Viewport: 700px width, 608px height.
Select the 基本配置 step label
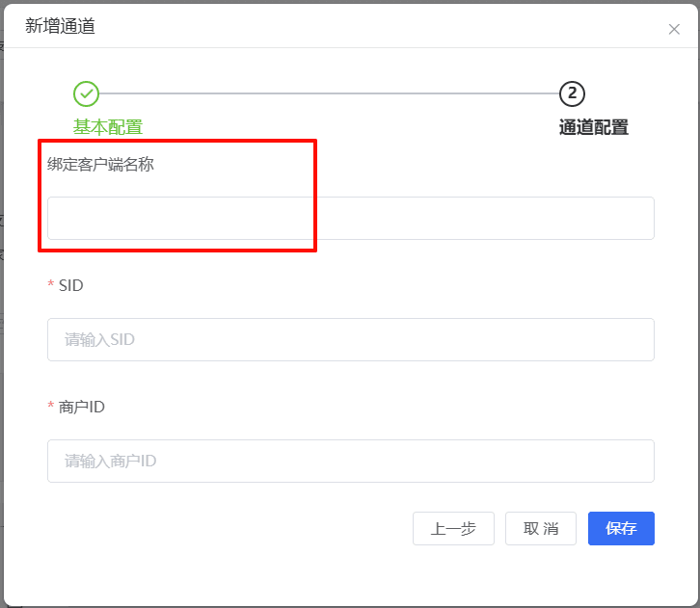[x=108, y=127]
